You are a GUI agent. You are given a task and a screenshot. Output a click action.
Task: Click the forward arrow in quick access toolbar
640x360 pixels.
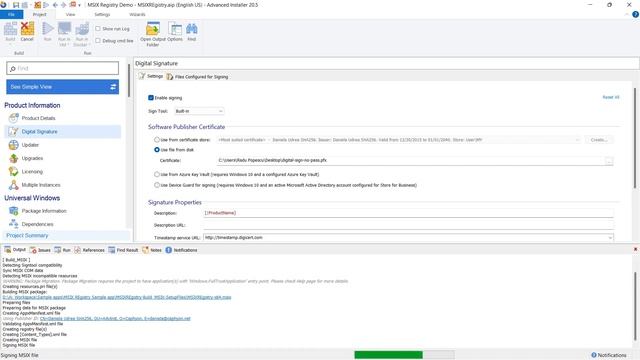point(63,5)
